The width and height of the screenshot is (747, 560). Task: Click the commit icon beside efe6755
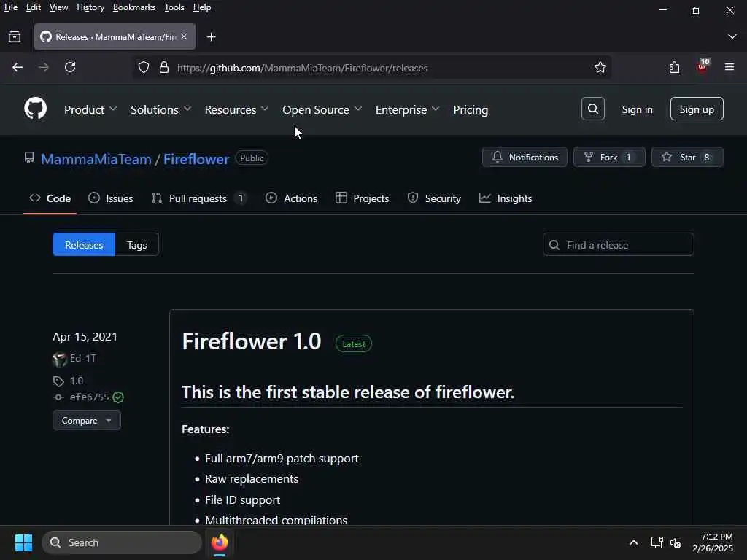point(58,397)
